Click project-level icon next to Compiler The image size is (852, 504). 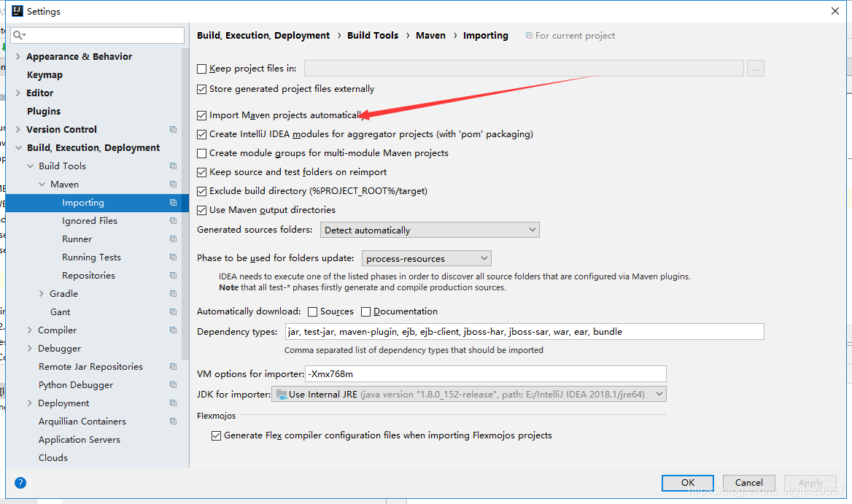(x=174, y=330)
